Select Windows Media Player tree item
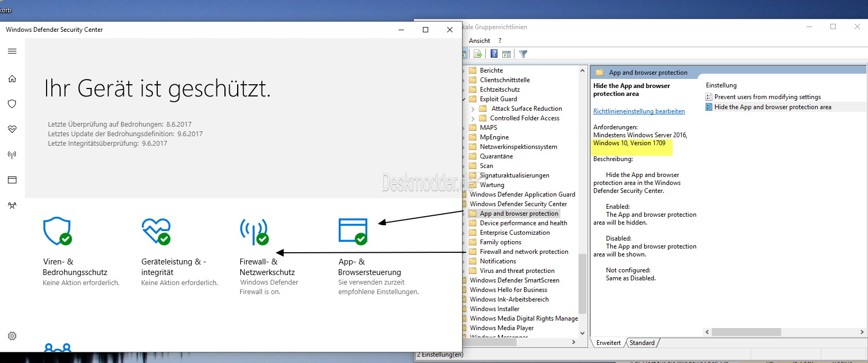Screen dimensions: 868x363 pos(502,328)
